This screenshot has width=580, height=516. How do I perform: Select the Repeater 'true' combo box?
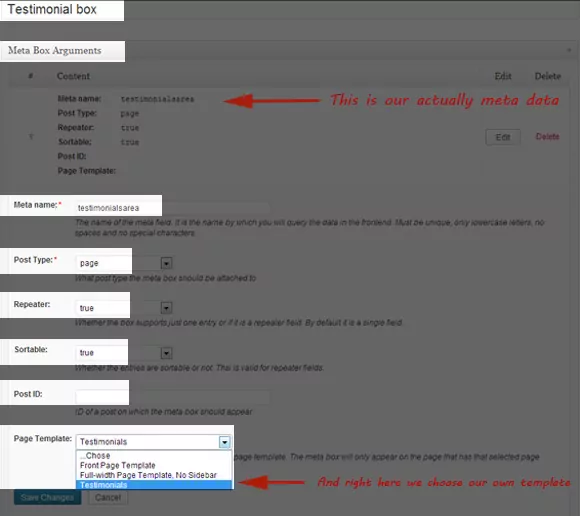click(124, 308)
